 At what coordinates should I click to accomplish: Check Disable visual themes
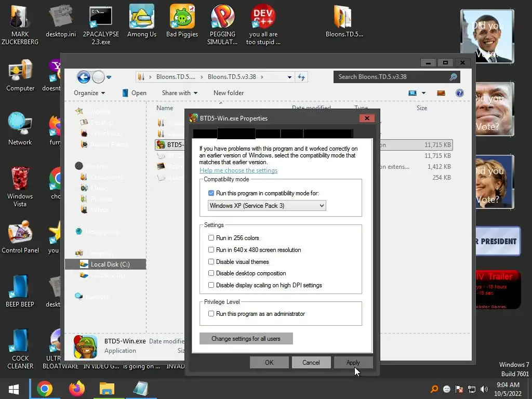point(211,262)
